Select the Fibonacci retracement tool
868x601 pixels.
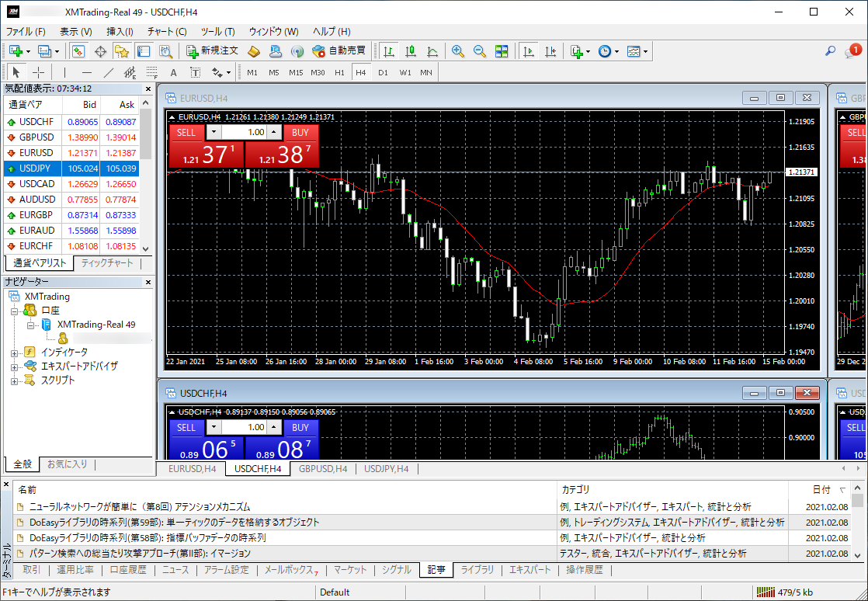151,72
